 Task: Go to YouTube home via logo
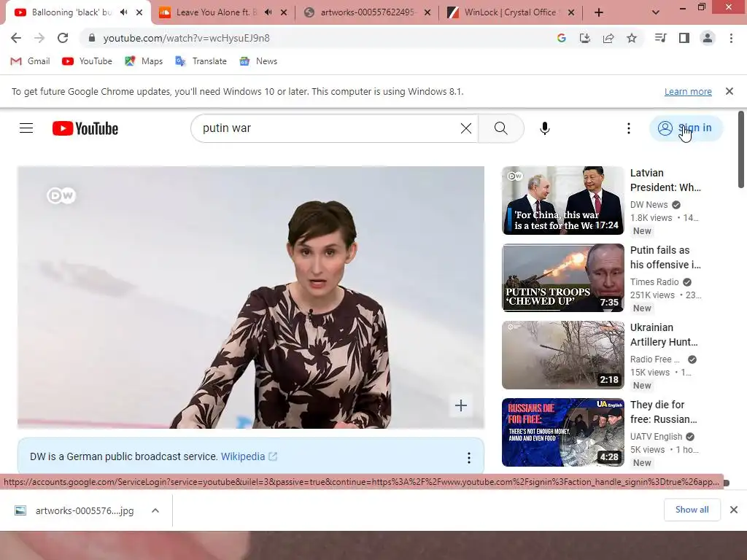pyautogui.click(x=85, y=128)
